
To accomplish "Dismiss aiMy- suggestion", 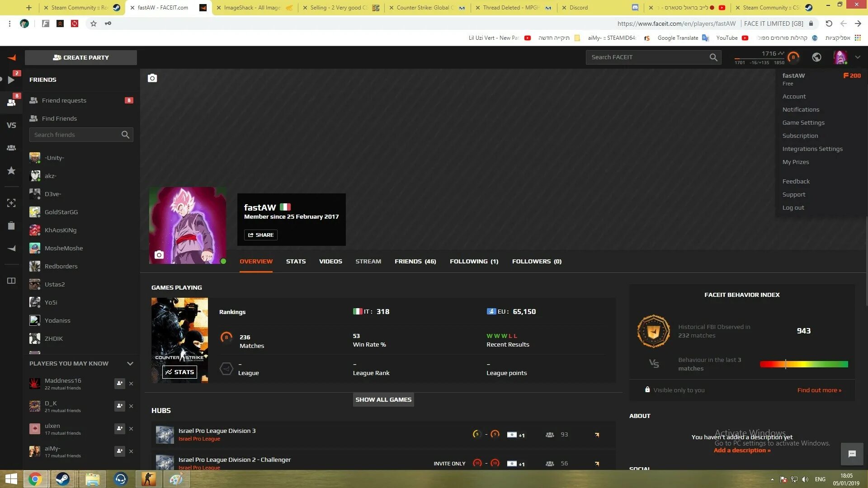I will pyautogui.click(x=131, y=451).
